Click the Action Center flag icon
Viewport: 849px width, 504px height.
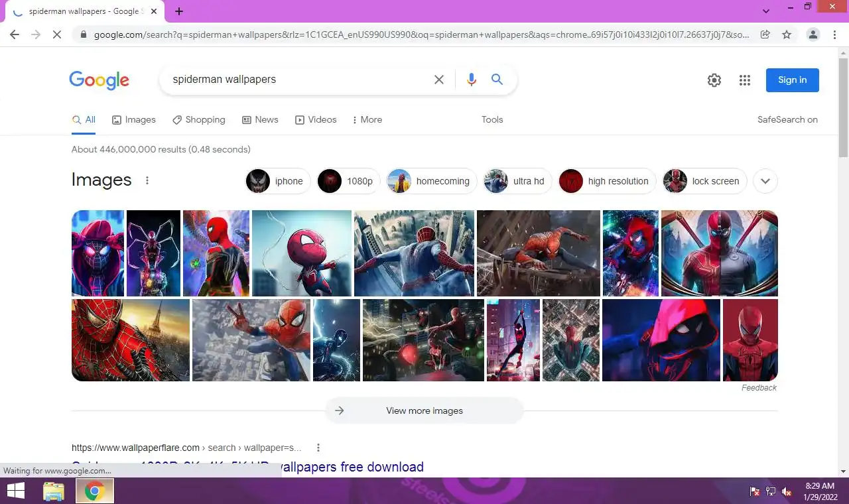[x=755, y=491]
